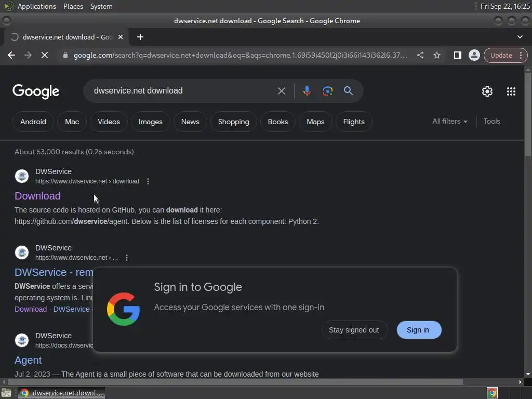Click the Sign in button

click(x=419, y=330)
